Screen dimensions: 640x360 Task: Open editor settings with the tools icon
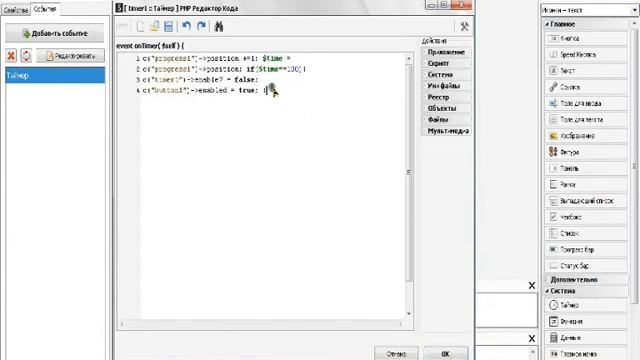464,27
